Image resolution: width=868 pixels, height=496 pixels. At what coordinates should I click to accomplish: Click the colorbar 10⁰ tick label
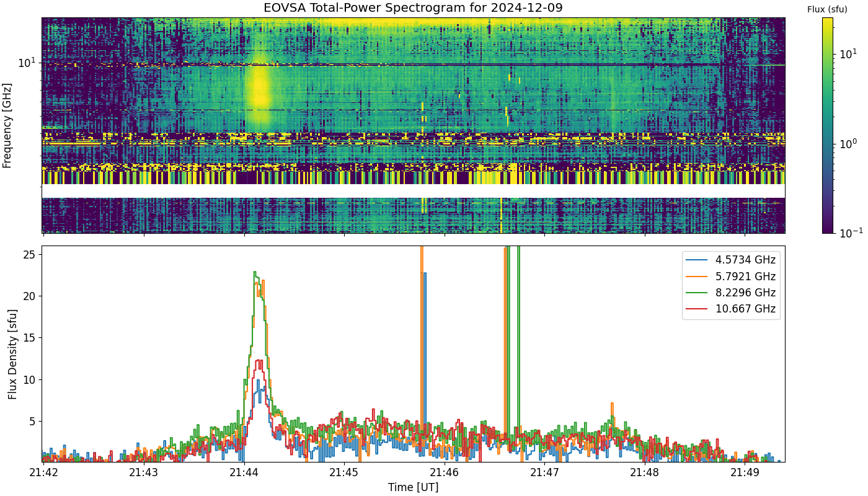[x=848, y=143]
